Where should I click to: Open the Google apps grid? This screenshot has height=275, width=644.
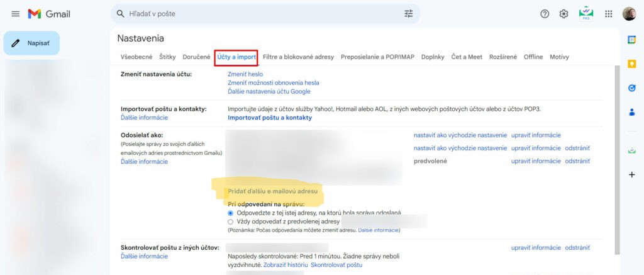pos(608,14)
